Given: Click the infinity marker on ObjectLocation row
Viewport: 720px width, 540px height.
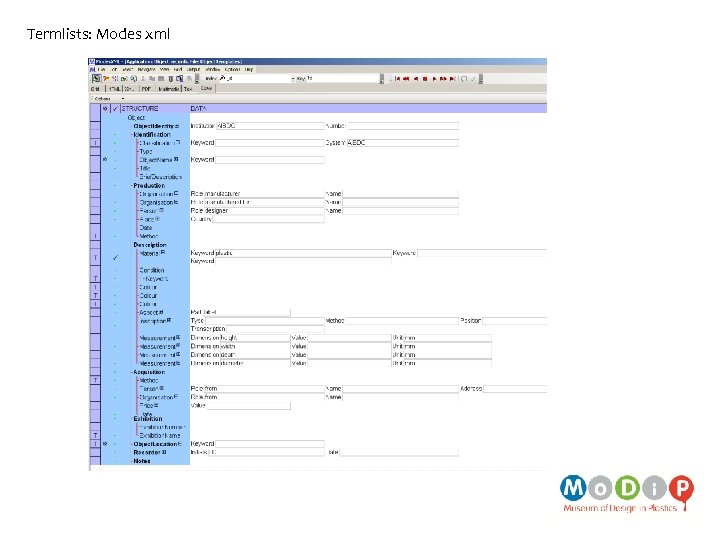Looking at the screenshot, I should pyautogui.click(x=105, y=444).
